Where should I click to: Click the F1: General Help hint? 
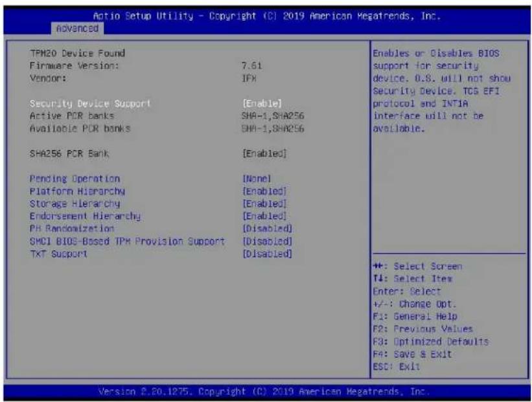pyautogui.click(x=415, y=317)
